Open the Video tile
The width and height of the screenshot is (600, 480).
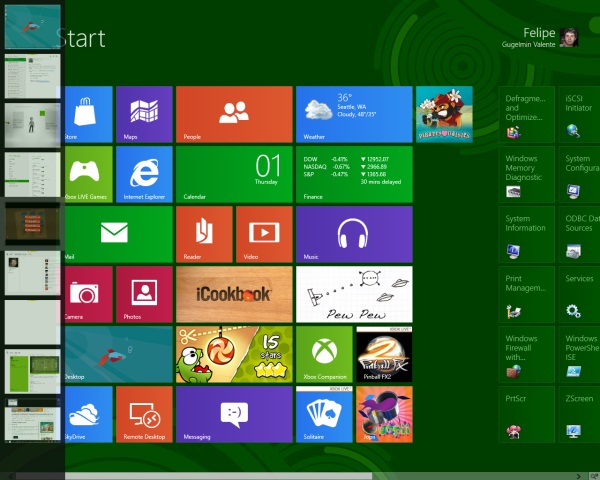coord(264,234)
